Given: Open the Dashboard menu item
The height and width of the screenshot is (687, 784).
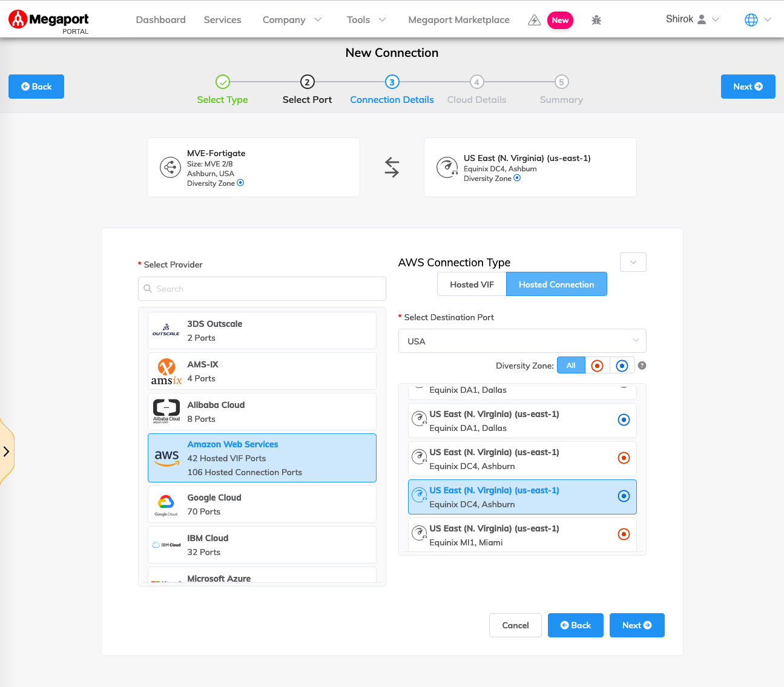Looking at the screenshot, I should pos(160,19).
